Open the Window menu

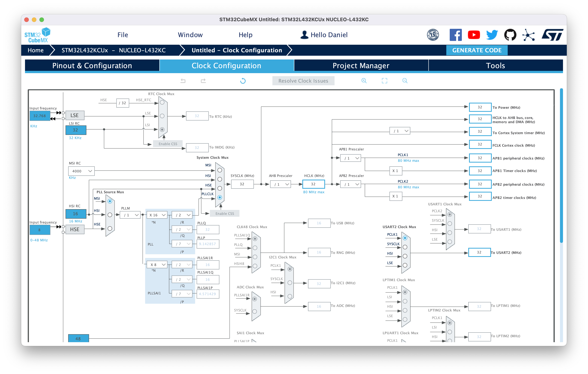point(190,35)
